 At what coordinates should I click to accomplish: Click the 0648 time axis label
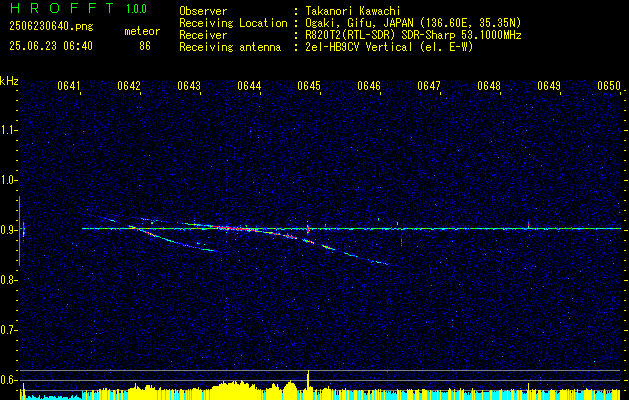[489, 86]
